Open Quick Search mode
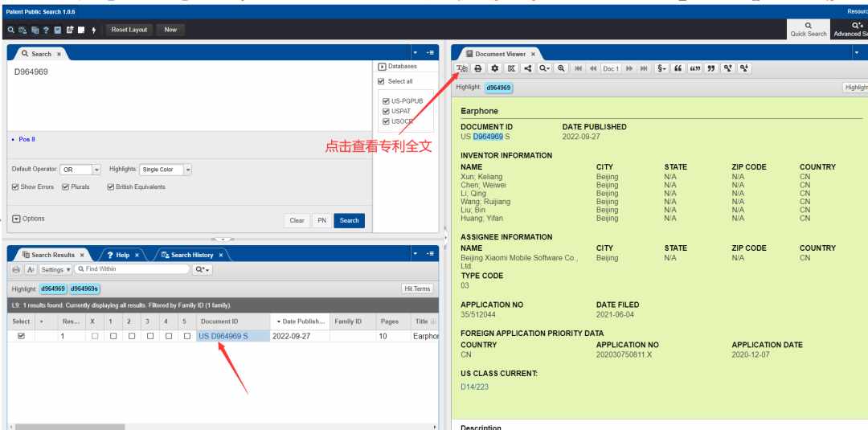 pyautogui.click(x=809, y=29)
